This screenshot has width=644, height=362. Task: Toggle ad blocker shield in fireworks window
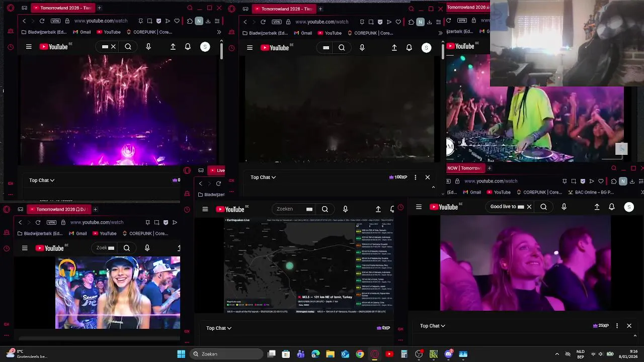click(x=158, y=21)
